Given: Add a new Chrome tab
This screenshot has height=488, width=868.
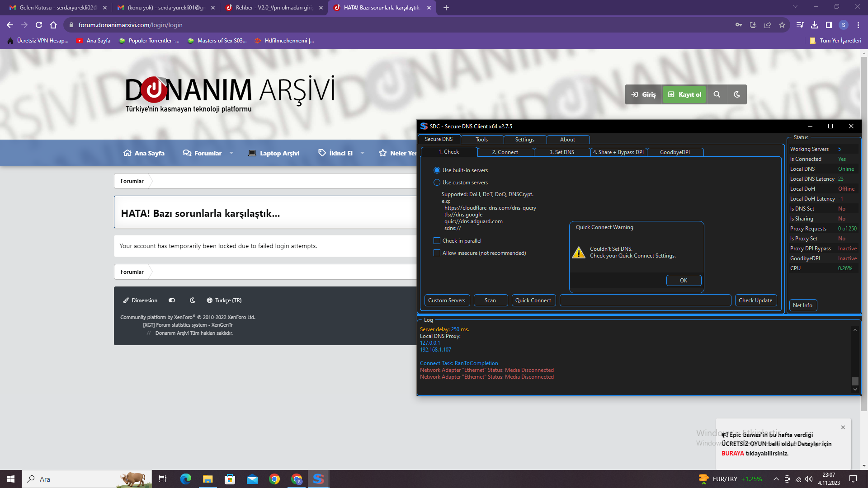Looking at the screenshot, I should click(446, 8).
